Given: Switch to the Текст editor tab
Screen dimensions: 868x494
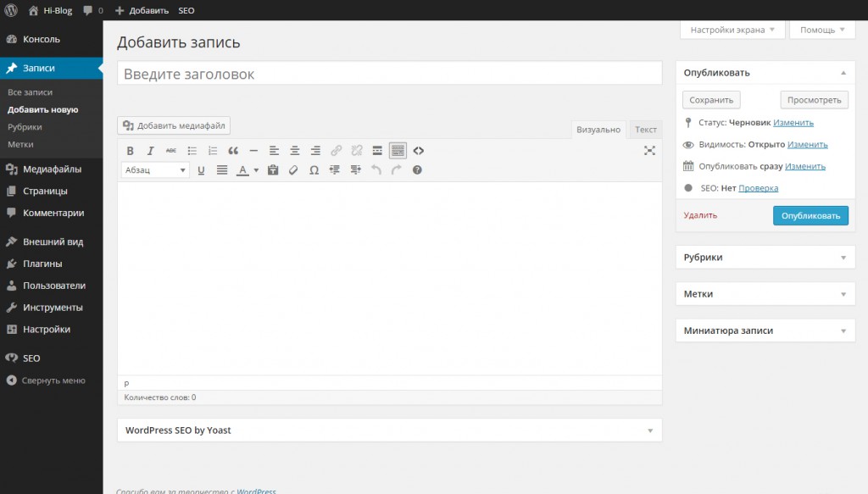Looking at the screenshot, I should pos(645,130).
